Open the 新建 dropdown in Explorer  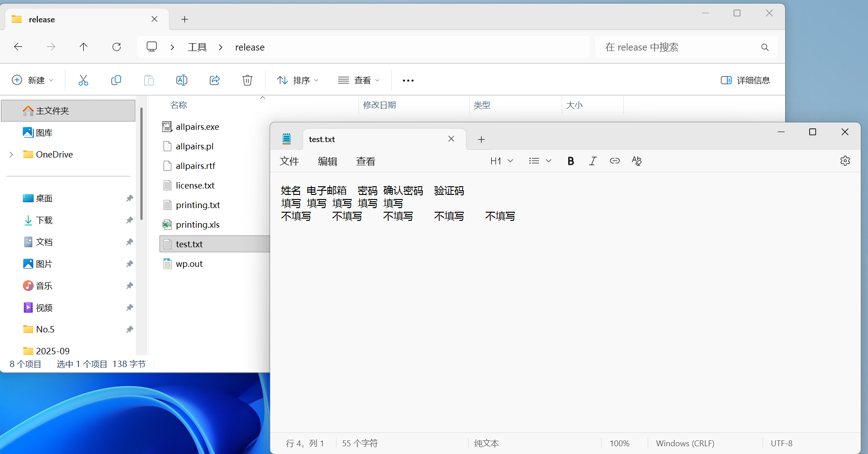[33, 80]
